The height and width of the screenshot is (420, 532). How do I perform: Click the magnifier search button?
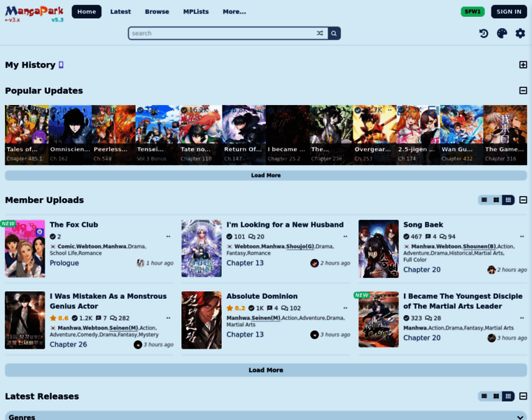pos(334,33)
